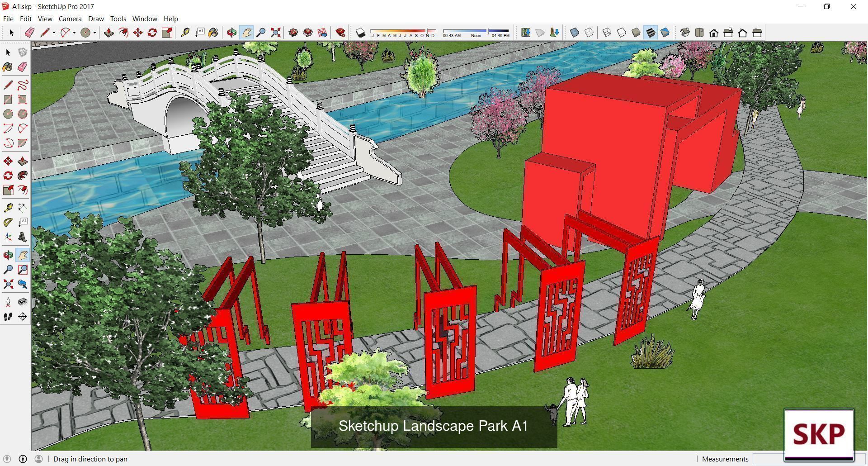Select the Make Component tool
The width and height of the screenshot is (868, 466).
pos(23,52)
